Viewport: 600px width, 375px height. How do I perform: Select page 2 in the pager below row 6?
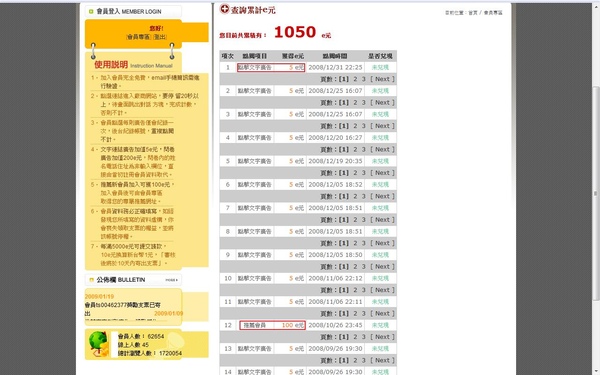[x=355, y=196]
